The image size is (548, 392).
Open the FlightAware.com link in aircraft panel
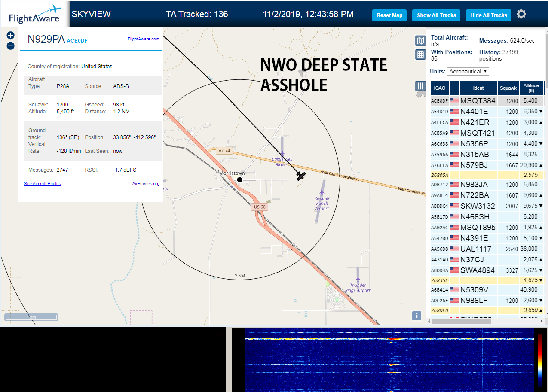point(144,39)
